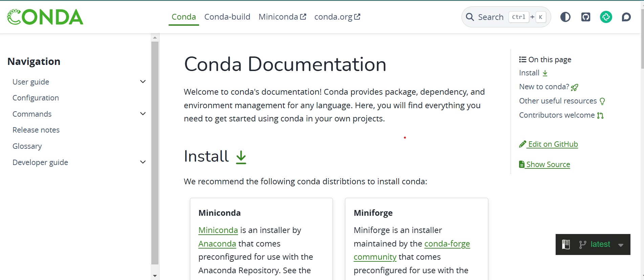
Task: Open the Miniconda link in the card
Action: [x=218, y=230]
